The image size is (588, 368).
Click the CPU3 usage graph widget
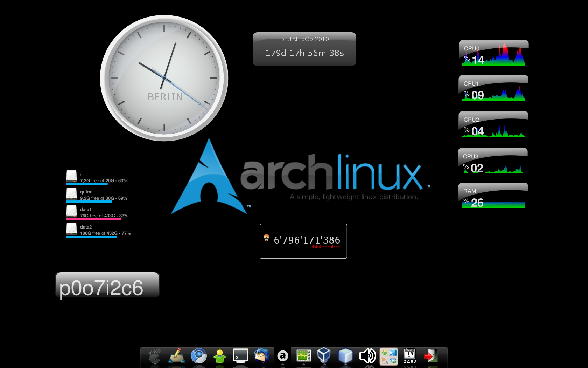(493, 161)
